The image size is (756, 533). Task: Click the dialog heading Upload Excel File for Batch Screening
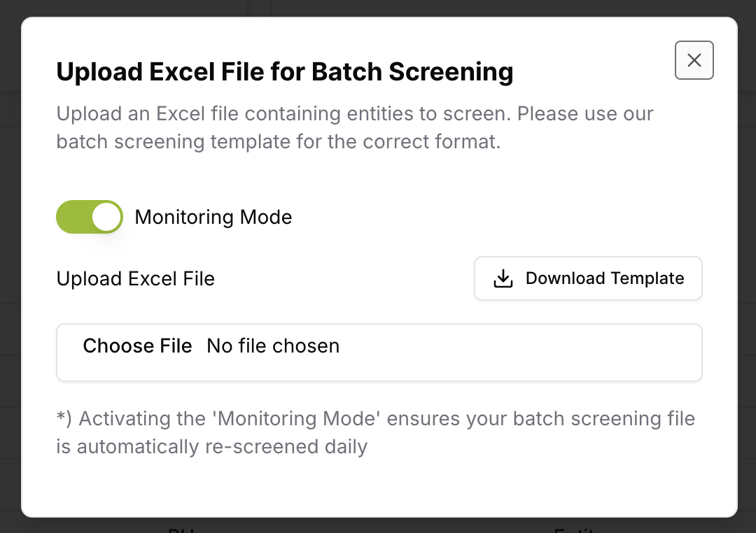click(x=284, y=72)
